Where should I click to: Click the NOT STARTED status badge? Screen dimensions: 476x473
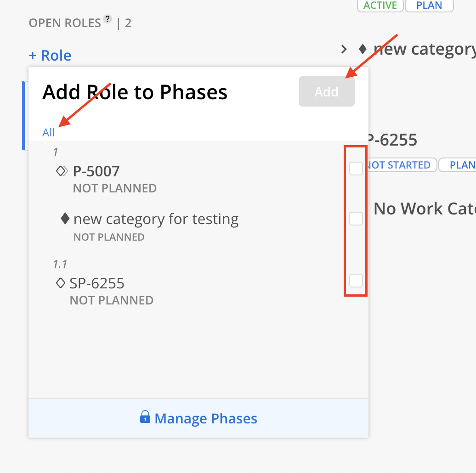click(x=399, y=165)
